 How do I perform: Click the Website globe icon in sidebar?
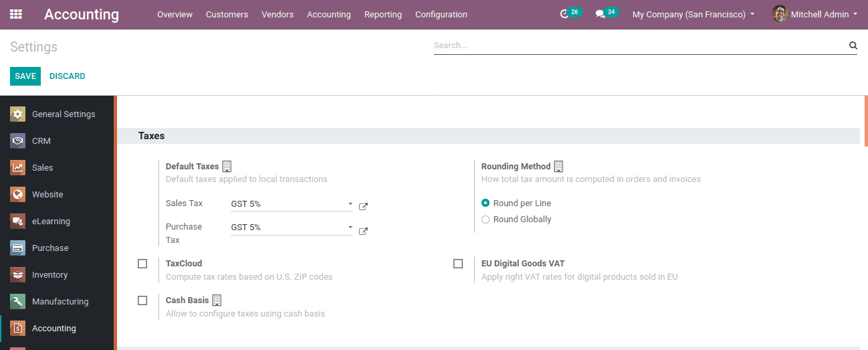coord(18,194)
